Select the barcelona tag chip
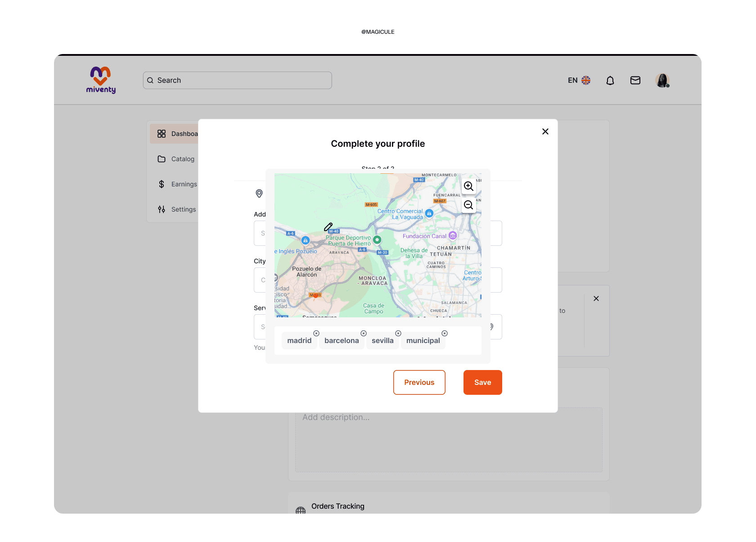This screenshot has width=756, height=542. click(x=342, y=341)
